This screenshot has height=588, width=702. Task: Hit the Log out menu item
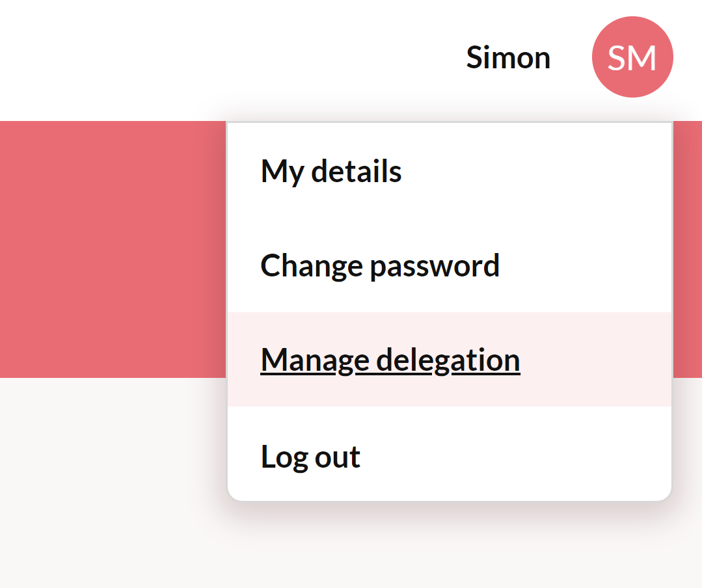click(310, 457)
